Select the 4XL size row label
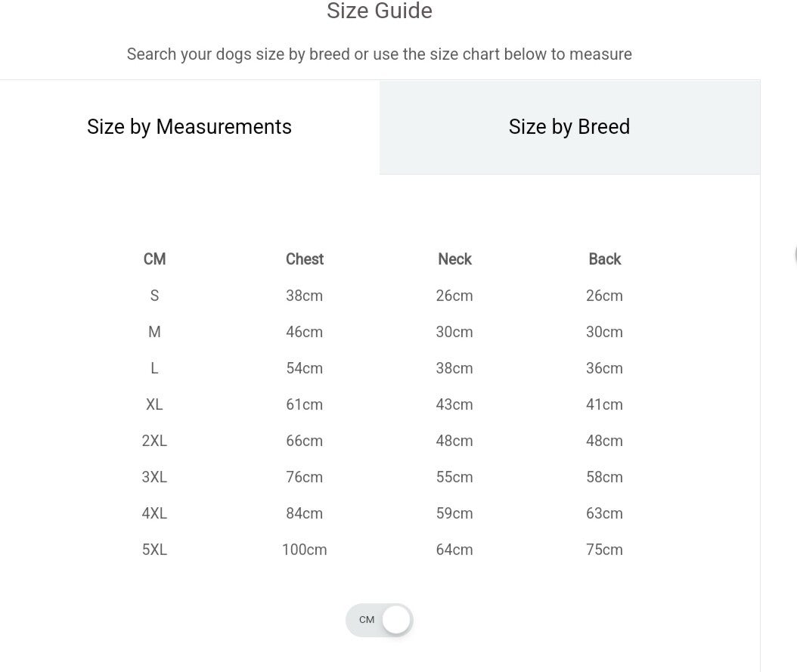This screenshot has height=672, width=797. click(x=154, y=513)
